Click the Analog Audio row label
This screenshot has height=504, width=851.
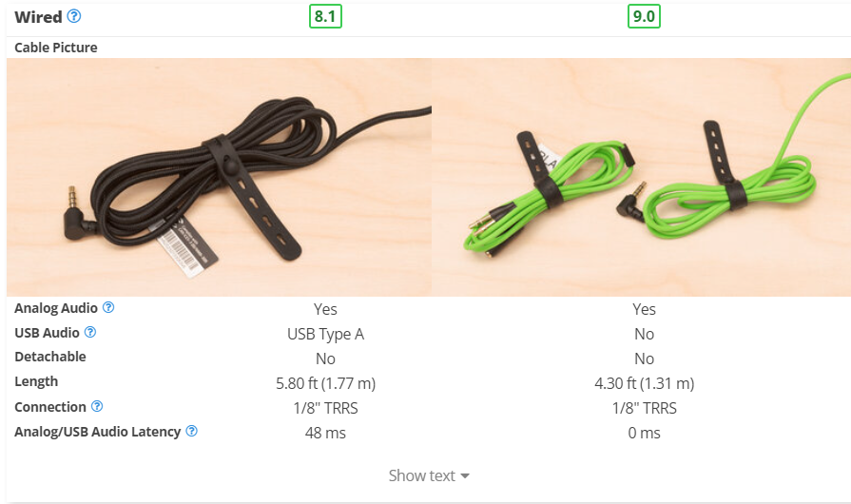click(x=55, y=308)
